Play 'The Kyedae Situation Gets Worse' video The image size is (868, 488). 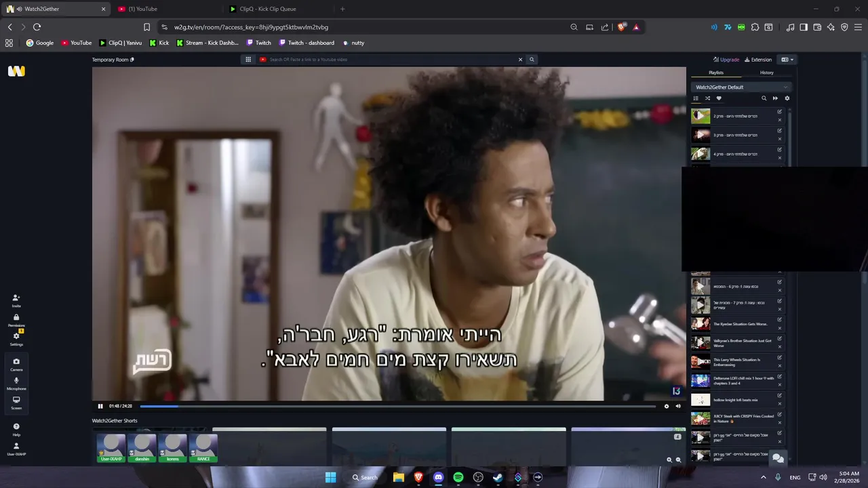[701, 324]
